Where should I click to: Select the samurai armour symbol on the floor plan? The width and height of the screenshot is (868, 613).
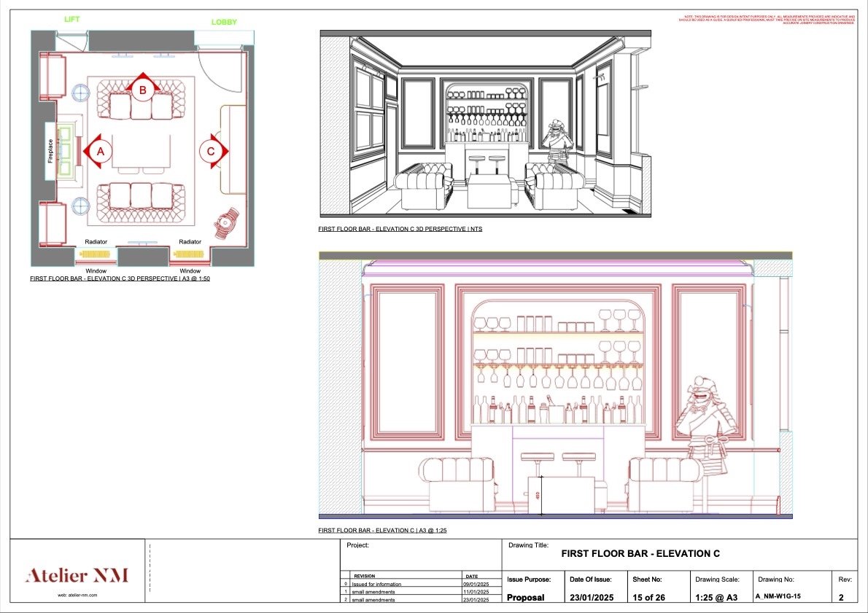click(x=226, y=222)
